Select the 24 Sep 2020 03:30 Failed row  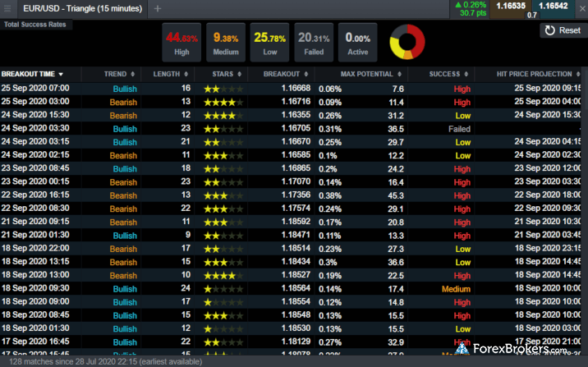[x=246, y=129]
